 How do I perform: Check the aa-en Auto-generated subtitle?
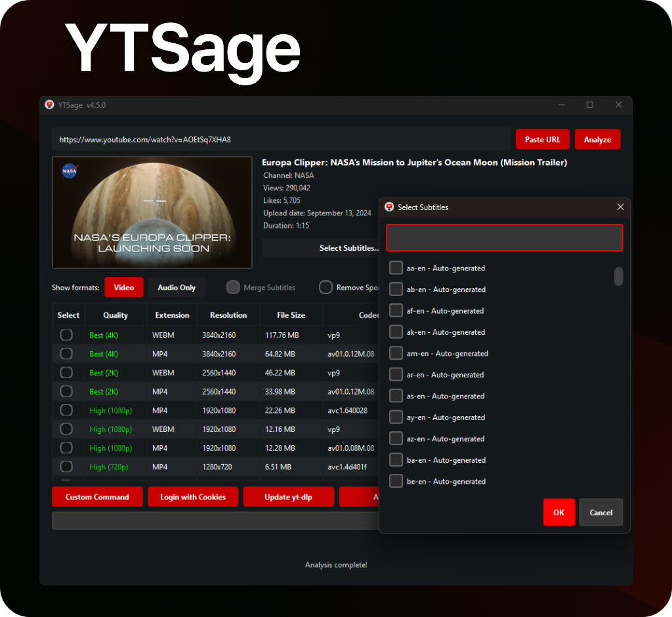point(396,268)
